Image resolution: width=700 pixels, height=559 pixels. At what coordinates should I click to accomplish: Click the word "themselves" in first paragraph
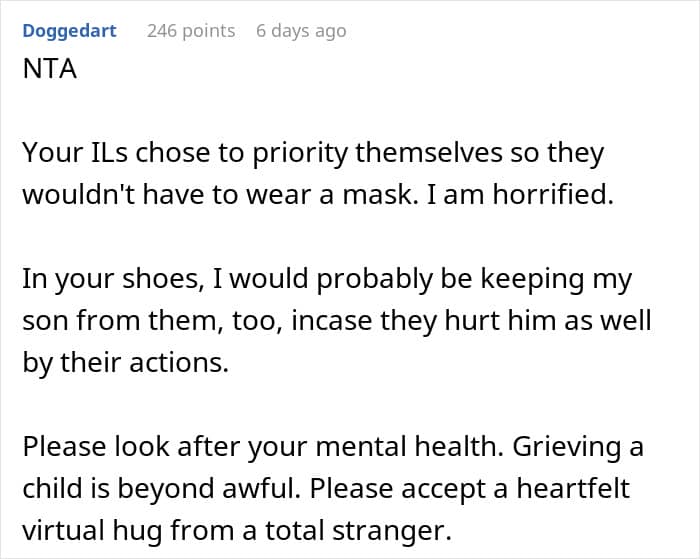(x=429, y=153)
